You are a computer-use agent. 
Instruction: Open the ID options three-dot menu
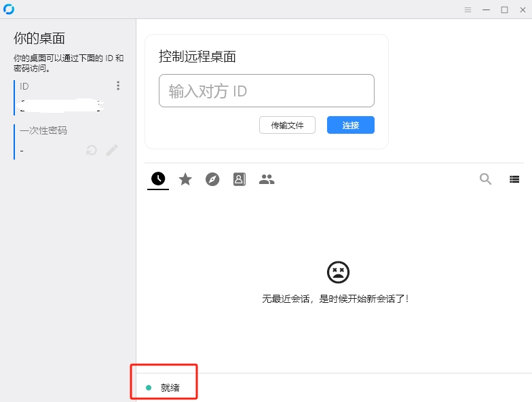point(118,86)
